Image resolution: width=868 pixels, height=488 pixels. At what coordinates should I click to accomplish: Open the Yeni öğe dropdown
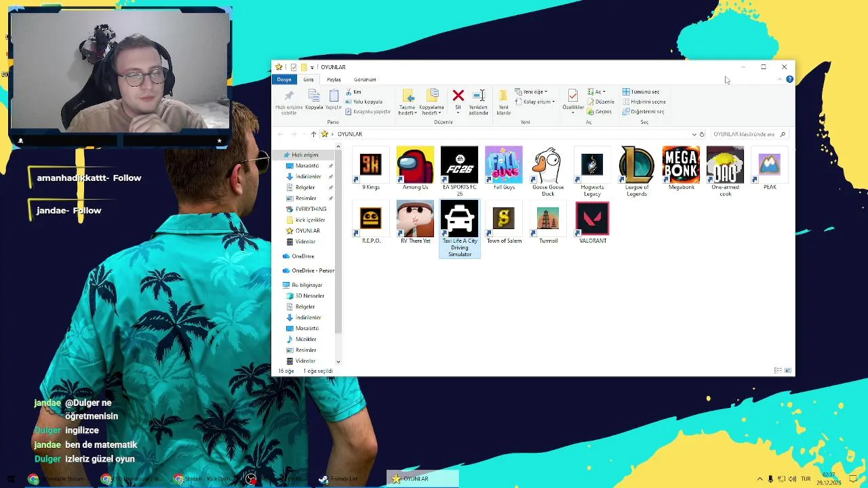[531, 91]
